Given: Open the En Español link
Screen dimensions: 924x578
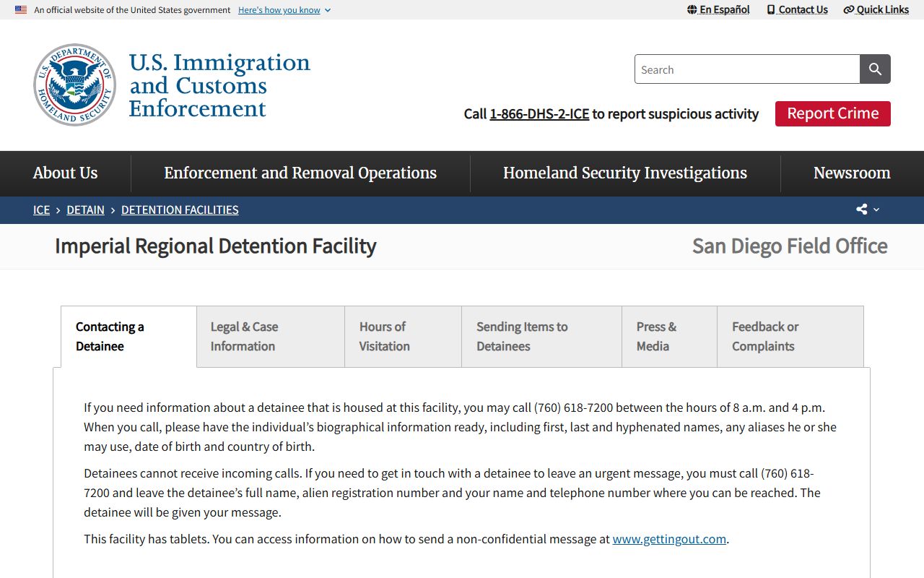Looking at the screenshot, I should pos(718,9).
